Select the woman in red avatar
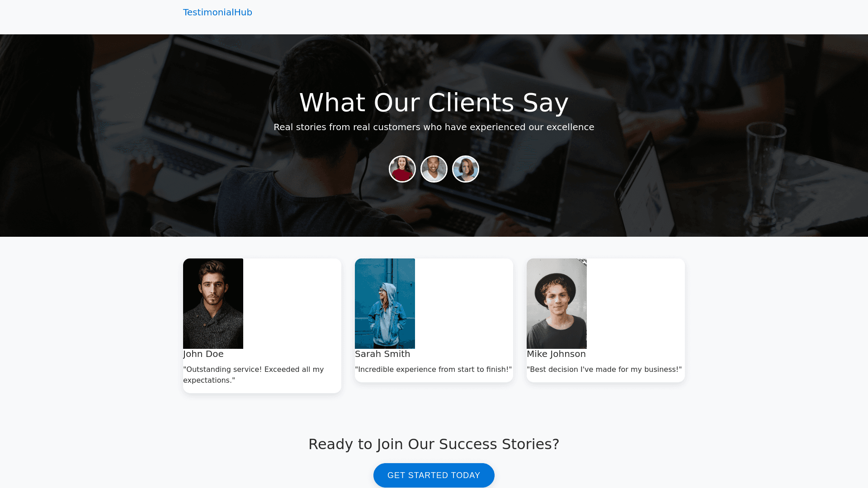Screen dimensions: 868x488 [x=402, y=169]
